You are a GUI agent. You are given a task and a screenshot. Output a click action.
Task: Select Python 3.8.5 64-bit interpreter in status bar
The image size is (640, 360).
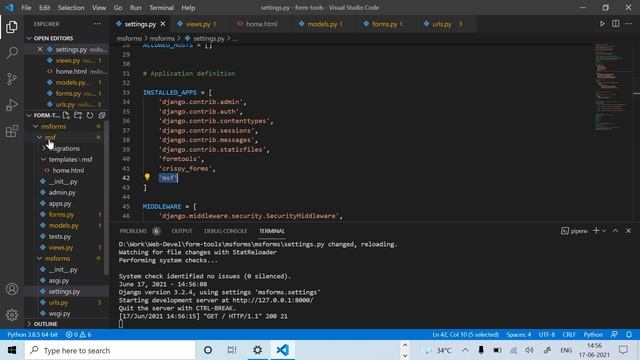(x=33, y=334)
